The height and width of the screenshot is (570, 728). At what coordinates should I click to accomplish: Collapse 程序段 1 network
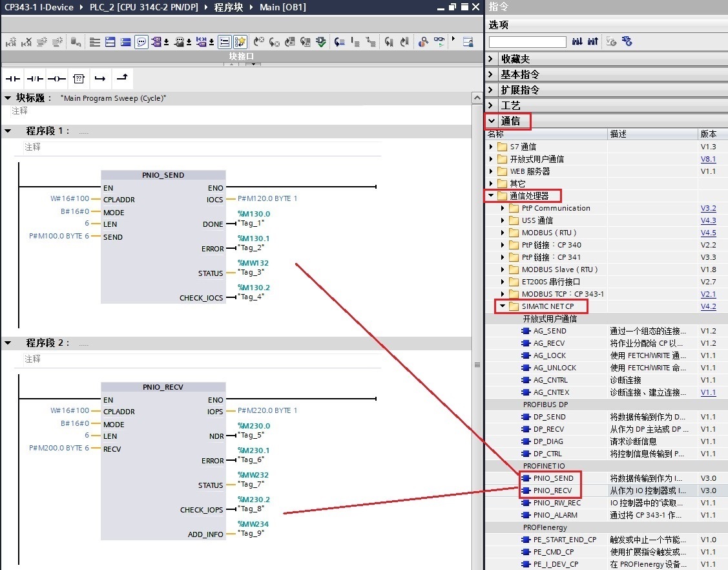pyautogui.click(x=8, y=131)
